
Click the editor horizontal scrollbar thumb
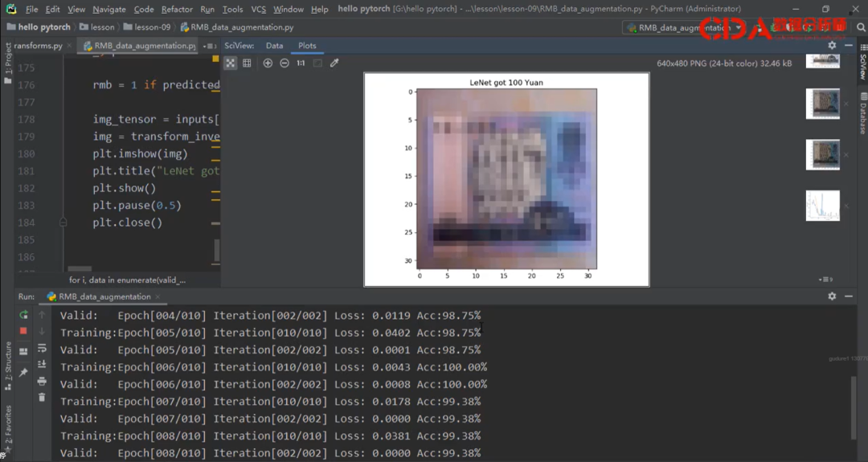(80, 269)
